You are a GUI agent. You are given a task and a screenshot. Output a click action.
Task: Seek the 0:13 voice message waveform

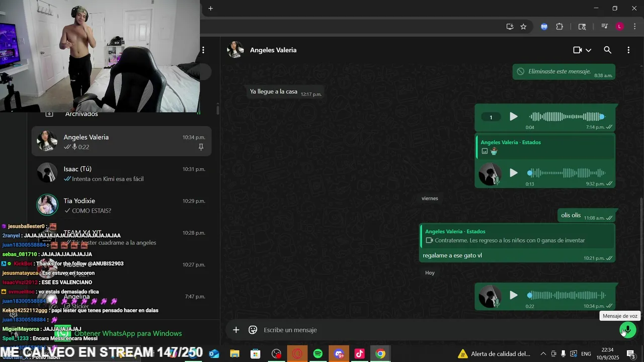567,173
